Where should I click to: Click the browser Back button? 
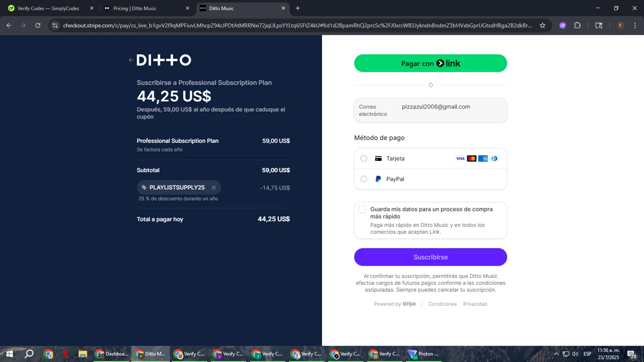pos(9,25)
